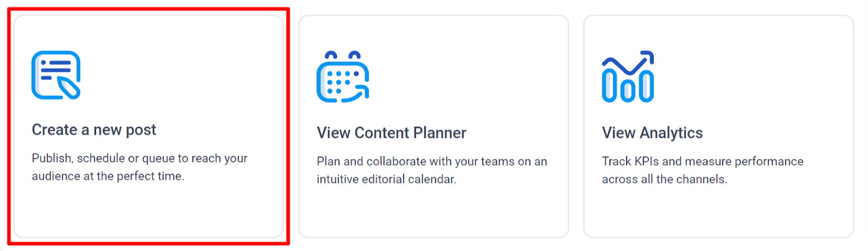Click the dotted grid inside the calendar icon
The height and width of the screenshot is (251, 868).
tap(339, 82)
